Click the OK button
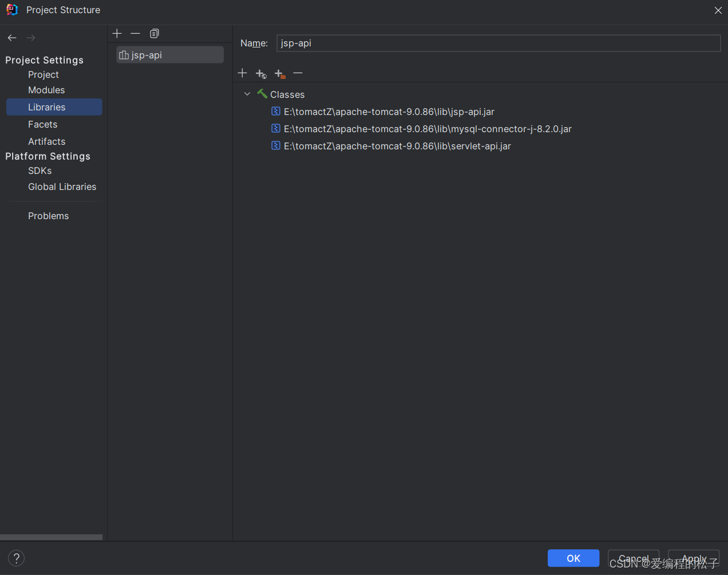The width and height of the screenshot is (728, 575). (573, 558)
